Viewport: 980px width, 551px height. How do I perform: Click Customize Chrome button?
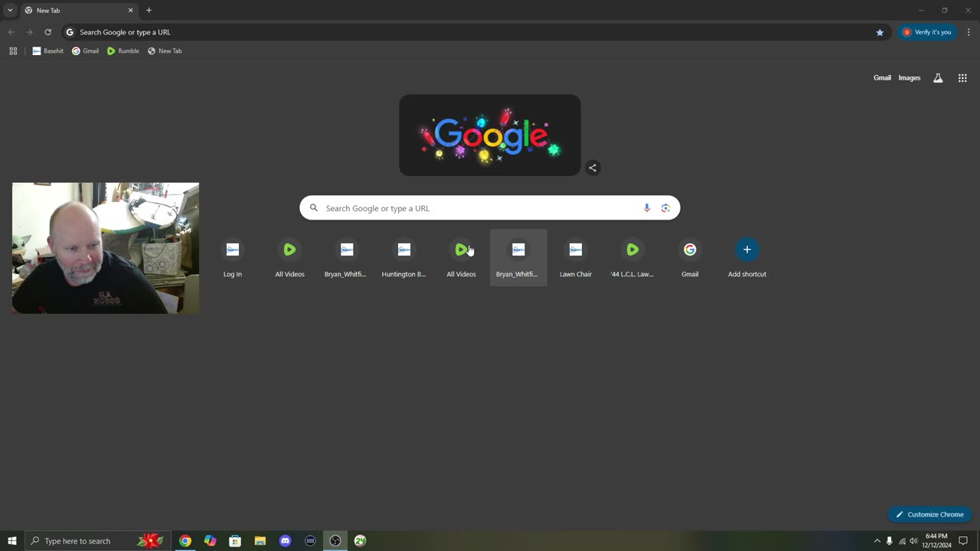929,514
